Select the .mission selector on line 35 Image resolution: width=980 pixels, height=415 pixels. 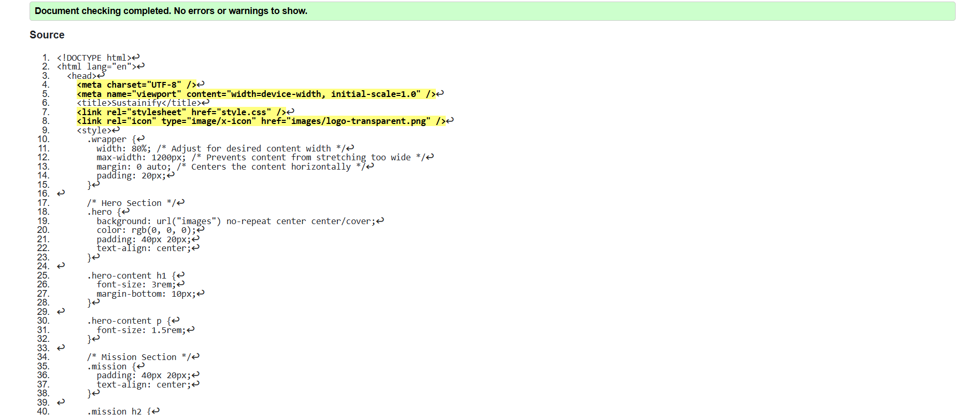coord(116,366)
